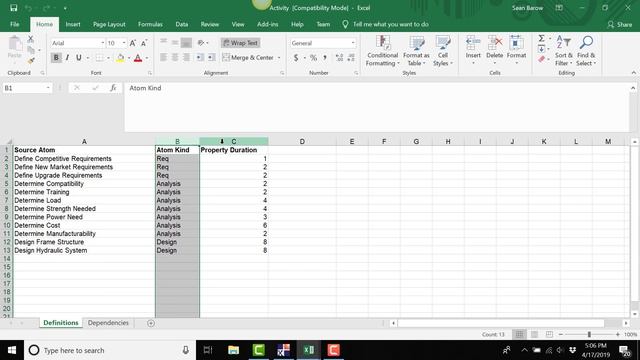Viewport: 640px width, 360px height.
Task: Open the Data tab
Action: 182,24
